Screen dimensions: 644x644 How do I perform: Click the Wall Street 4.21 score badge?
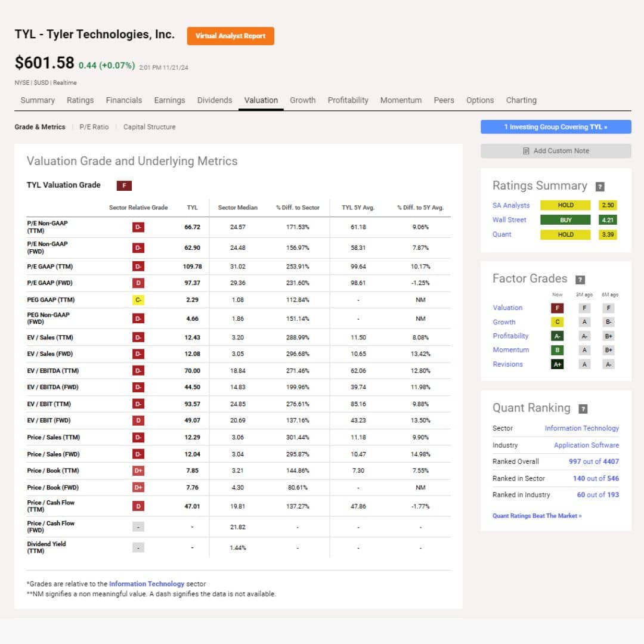coord(608,220)
